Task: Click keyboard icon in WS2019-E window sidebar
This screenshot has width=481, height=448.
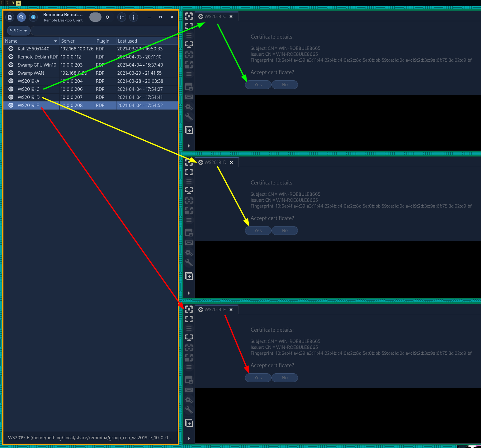Action: pos(189,390)
